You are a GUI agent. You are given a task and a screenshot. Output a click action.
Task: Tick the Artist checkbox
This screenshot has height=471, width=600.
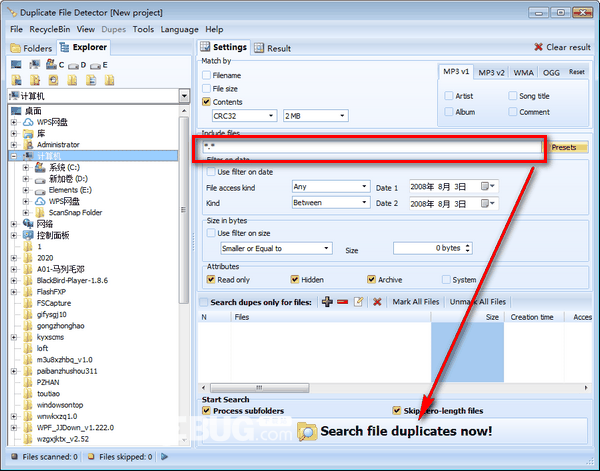tap(448, 96)
